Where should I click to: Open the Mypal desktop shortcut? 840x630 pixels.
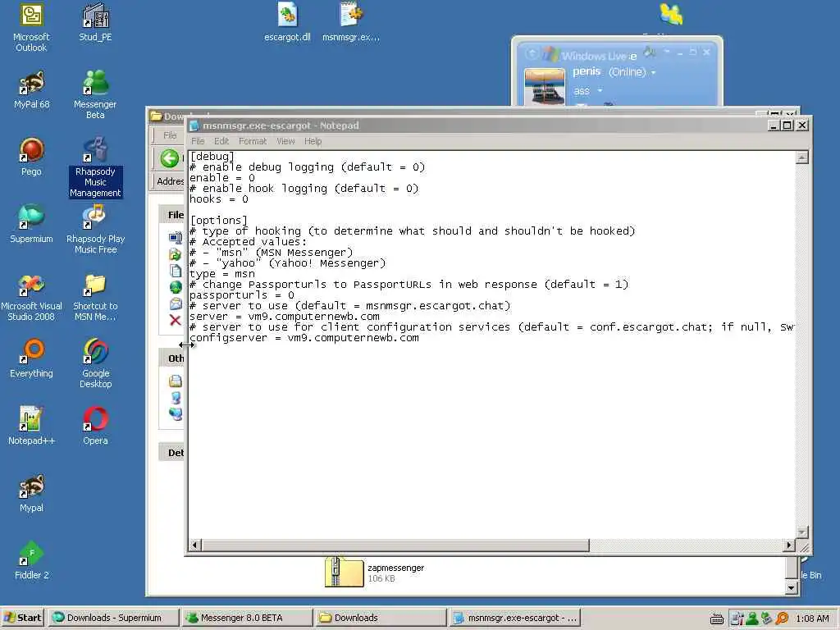31,493
